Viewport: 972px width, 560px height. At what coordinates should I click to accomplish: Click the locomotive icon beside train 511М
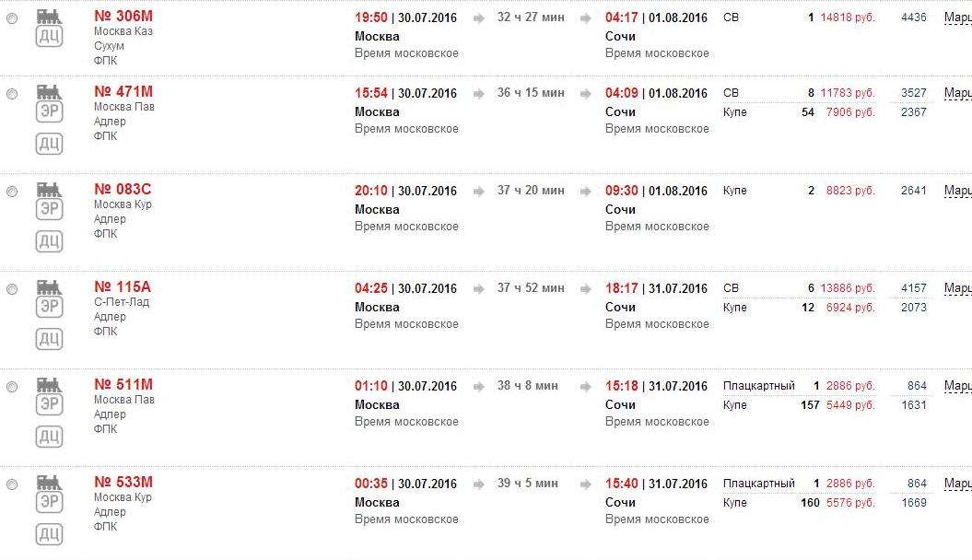49,385
